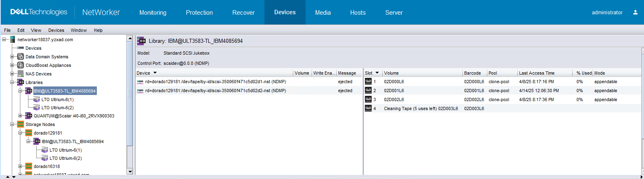Go to the Recover tab
The height and width of the screenshot is (179, 644).
(243, 13)
